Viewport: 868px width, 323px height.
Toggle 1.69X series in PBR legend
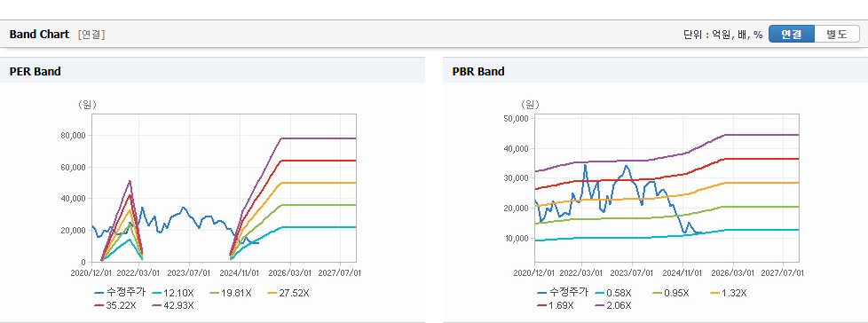(556, 305)
